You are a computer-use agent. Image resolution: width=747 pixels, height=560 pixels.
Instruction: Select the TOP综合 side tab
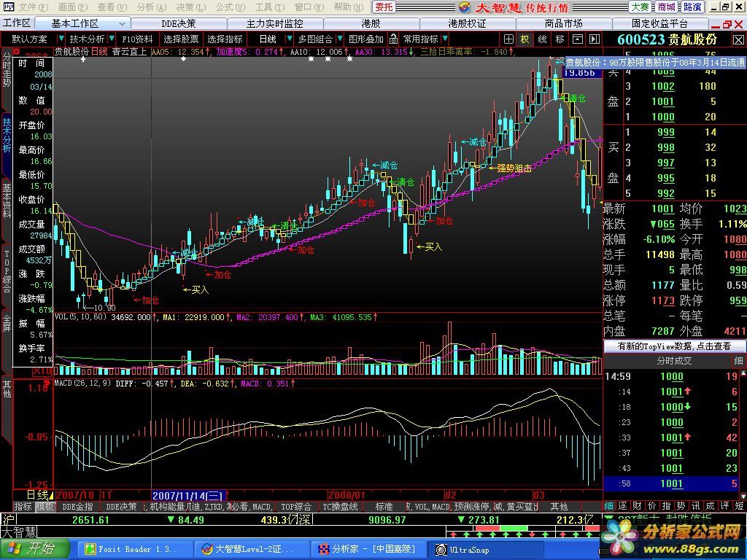pos(6,271)
